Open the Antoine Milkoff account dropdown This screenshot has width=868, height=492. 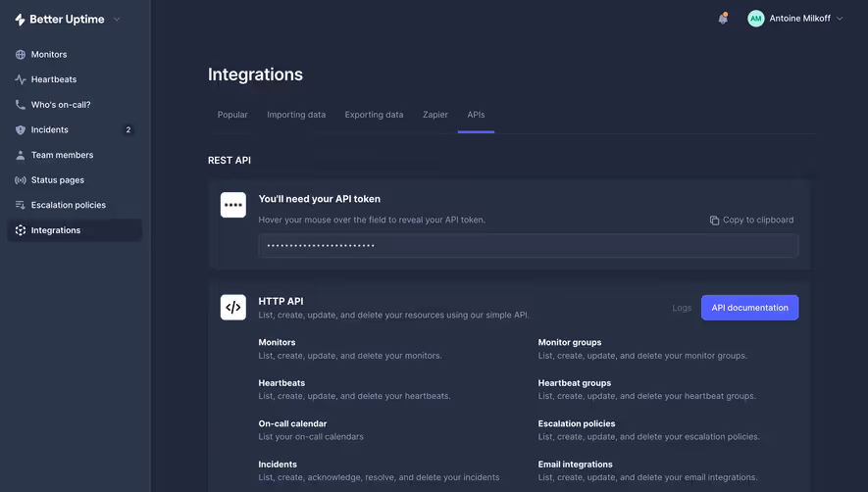tap(795, 19)
